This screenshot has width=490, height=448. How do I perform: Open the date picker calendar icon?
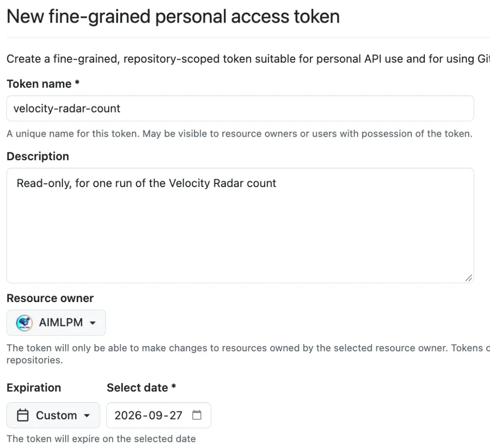[197, 415]
